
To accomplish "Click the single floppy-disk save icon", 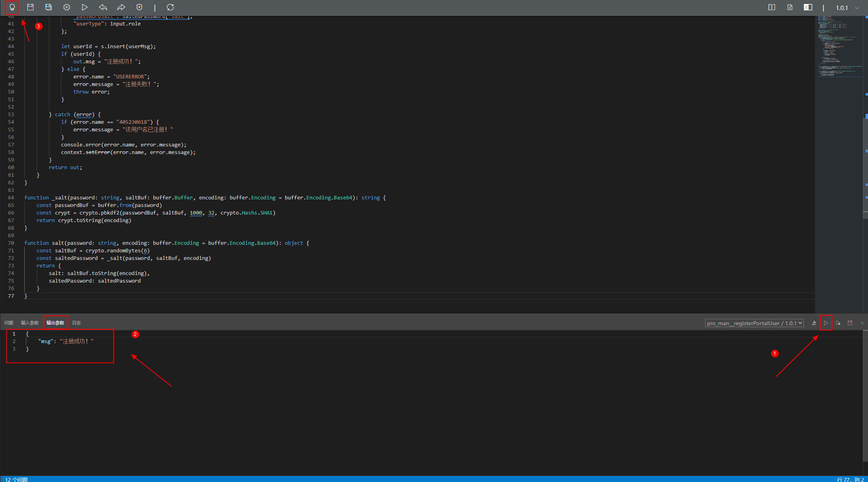I will point(30,7).
